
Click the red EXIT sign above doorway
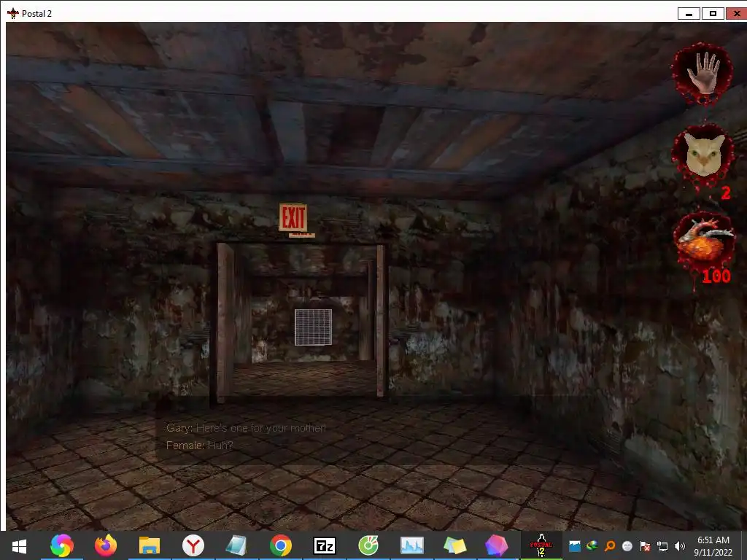tap(293, 218)
